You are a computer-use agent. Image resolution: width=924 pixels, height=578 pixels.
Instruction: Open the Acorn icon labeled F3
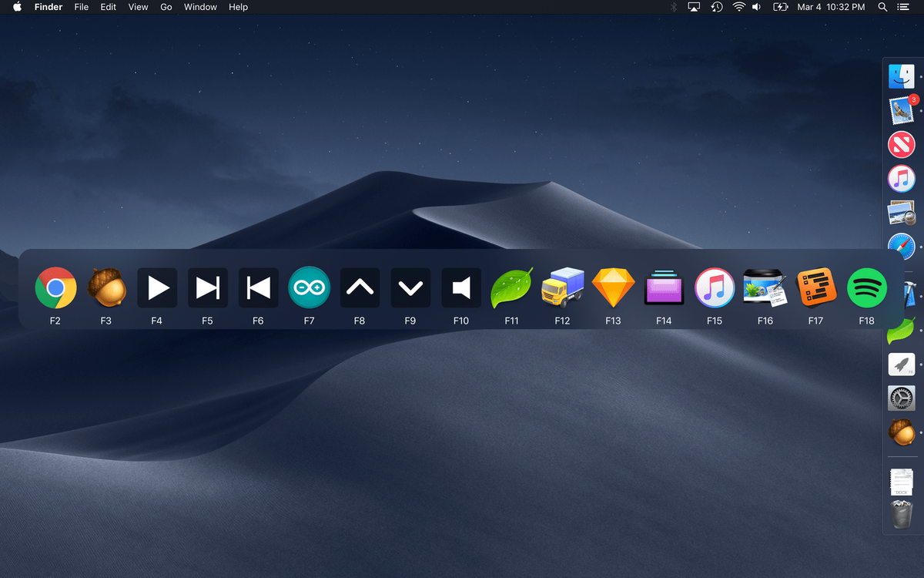click(x=106, y=287)
